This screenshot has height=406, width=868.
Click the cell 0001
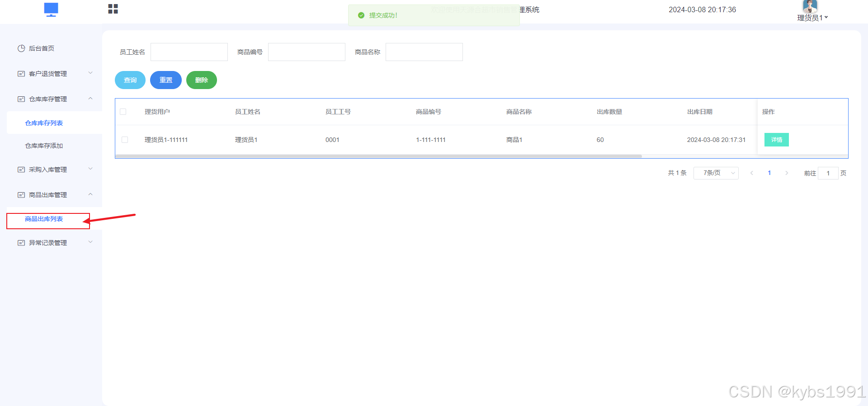click(332, 140)
